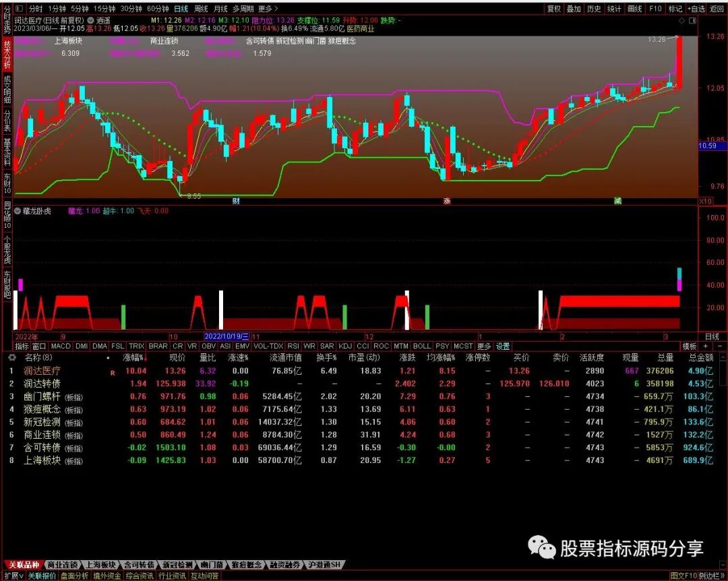This screenshot has width=728, height=581.
Task: Switch to the 商业连锁 bottom tab
Action: 62,565
